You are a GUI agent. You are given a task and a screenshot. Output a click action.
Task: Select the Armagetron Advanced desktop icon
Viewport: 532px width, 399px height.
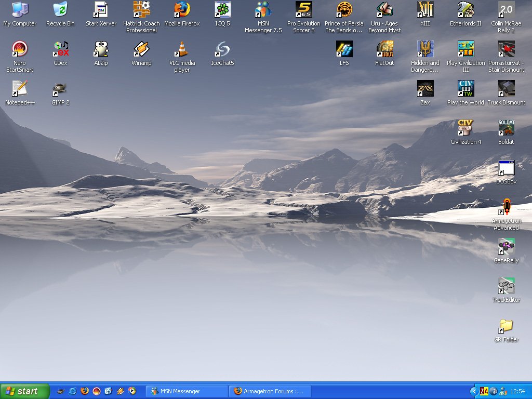506,208
